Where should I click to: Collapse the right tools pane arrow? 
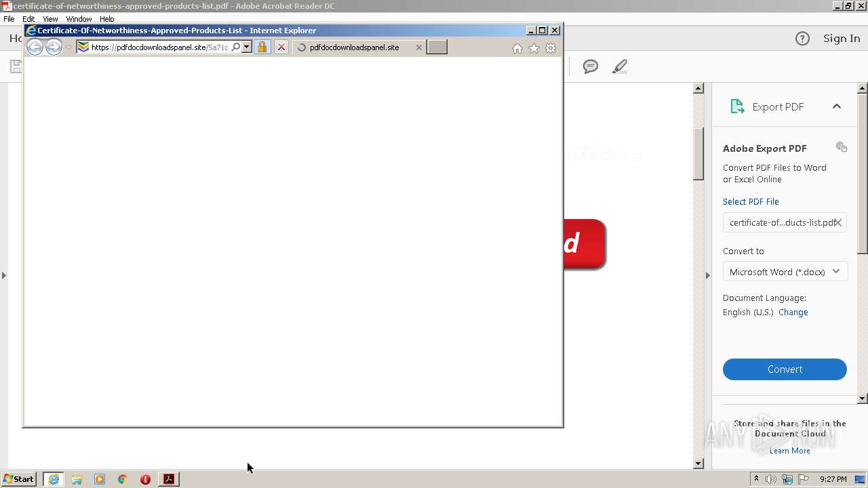click(707, 275)
